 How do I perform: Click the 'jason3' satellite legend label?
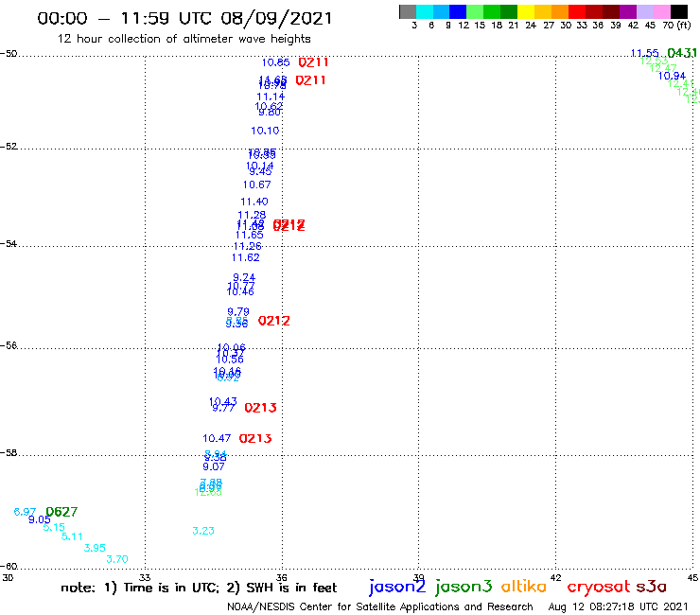click(x=464, y=588)
